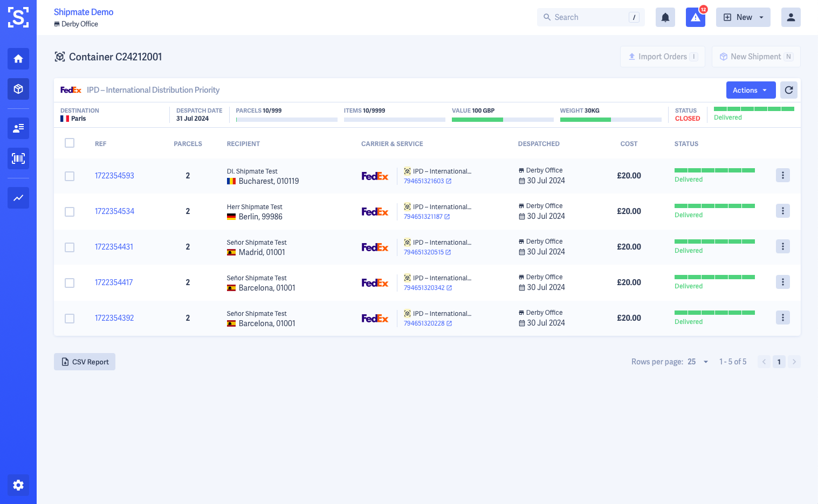Click the Shipmate logo icon
This screenshot has height=504, width=818.
pyautogui.click(x=18, y=17)
